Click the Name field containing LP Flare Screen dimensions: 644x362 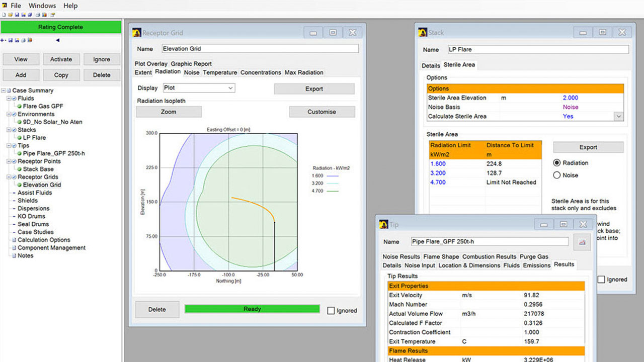pos(538,50)
